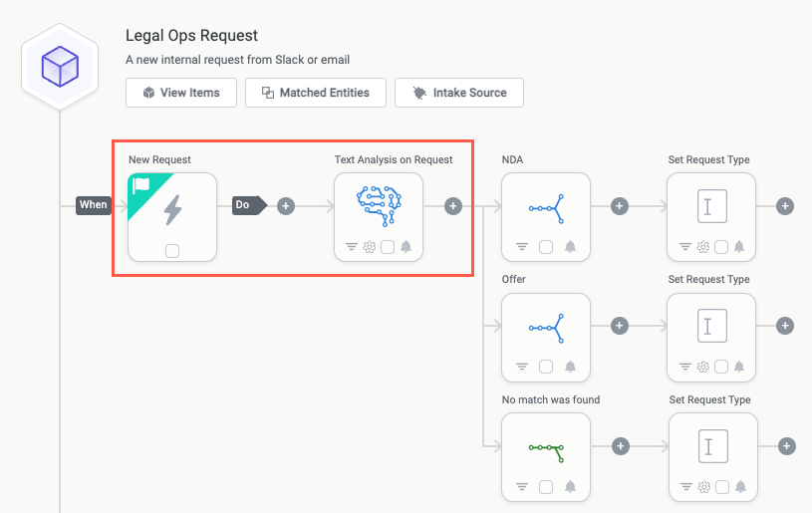This screenshot has height=513, width=812.
Task: Select the NDA branch step icon
Action: click(x=546, y=207)
